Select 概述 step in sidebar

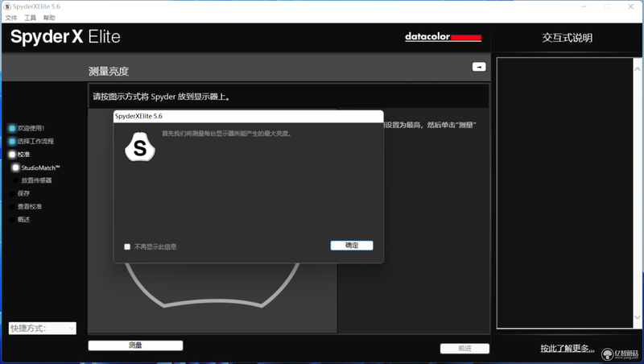point(23,220)
